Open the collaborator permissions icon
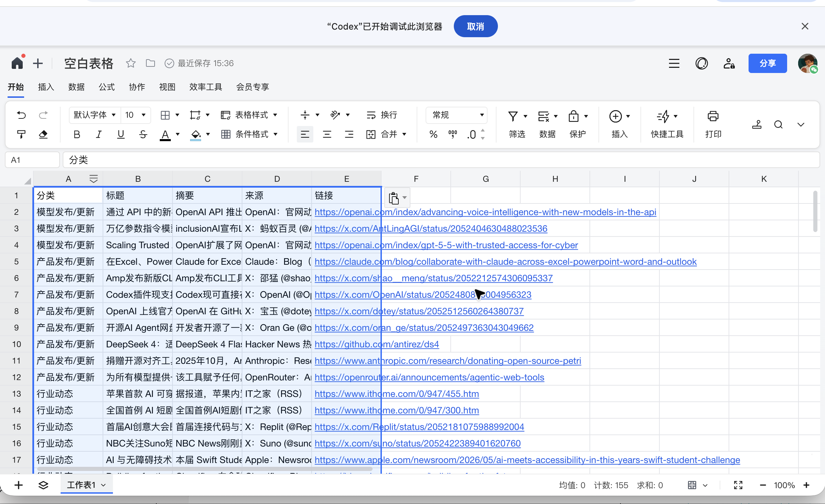 point(729,63)
